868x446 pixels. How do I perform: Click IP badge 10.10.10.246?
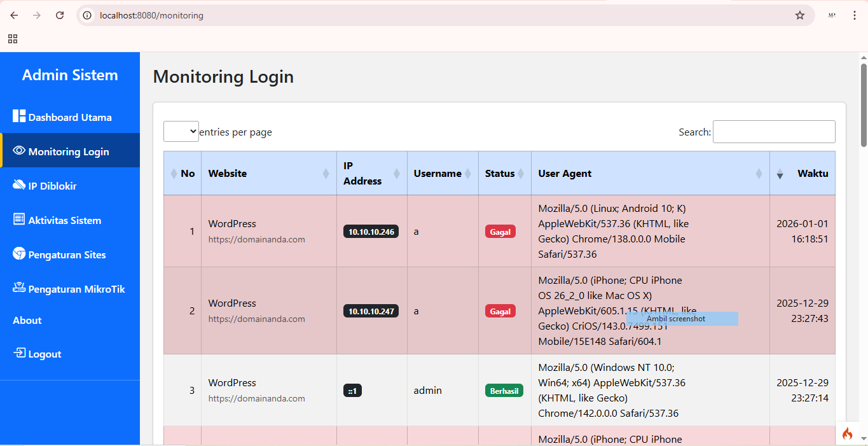(371, 232)
